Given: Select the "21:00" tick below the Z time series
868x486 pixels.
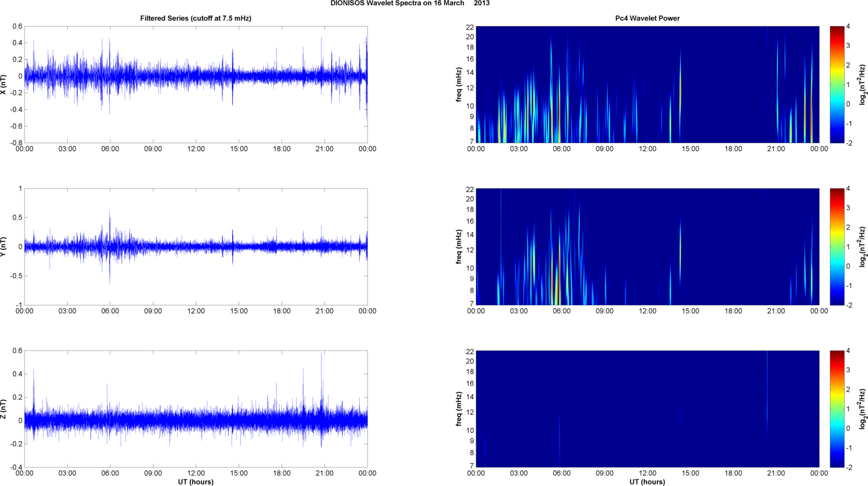Looking at the screenshot, I should point(324,473).
